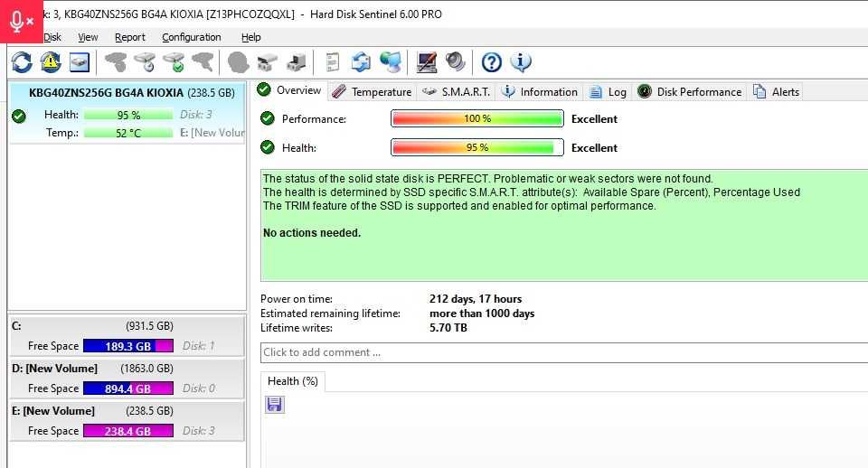Click the green check beside Performance

(268, 118)
